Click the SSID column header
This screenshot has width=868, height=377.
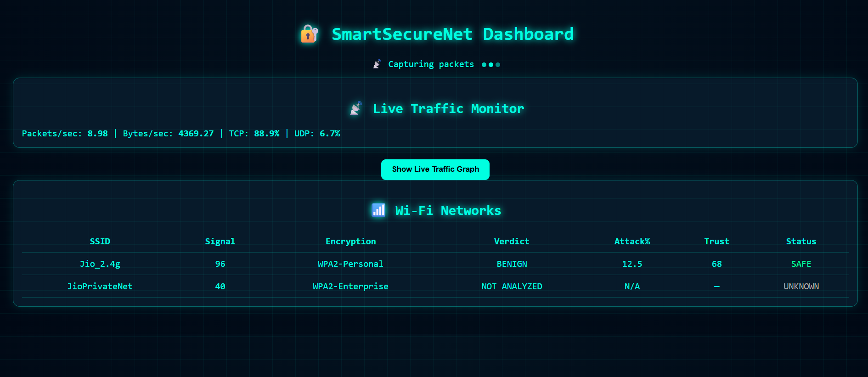pos(100,242)
